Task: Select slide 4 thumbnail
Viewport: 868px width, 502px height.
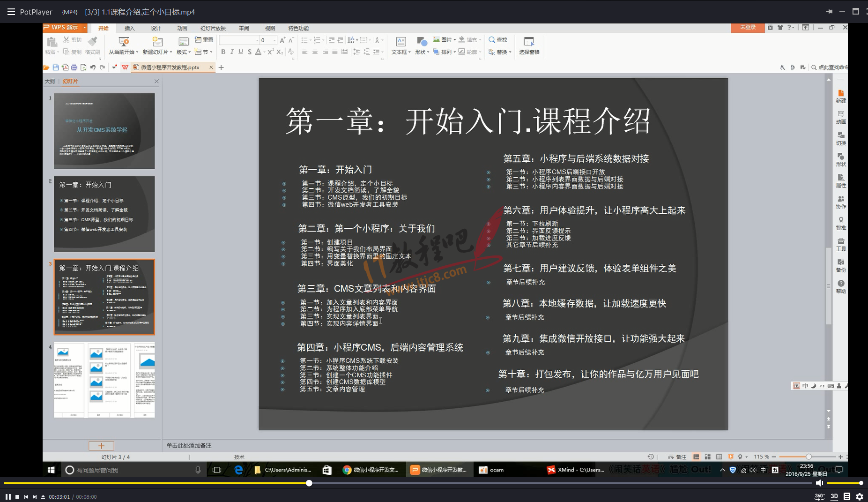Action: 104,380
